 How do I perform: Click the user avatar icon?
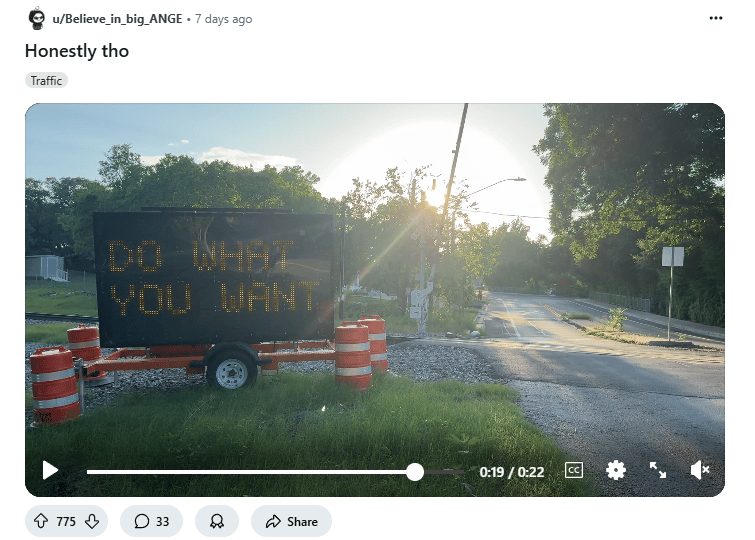coord(37,19)
